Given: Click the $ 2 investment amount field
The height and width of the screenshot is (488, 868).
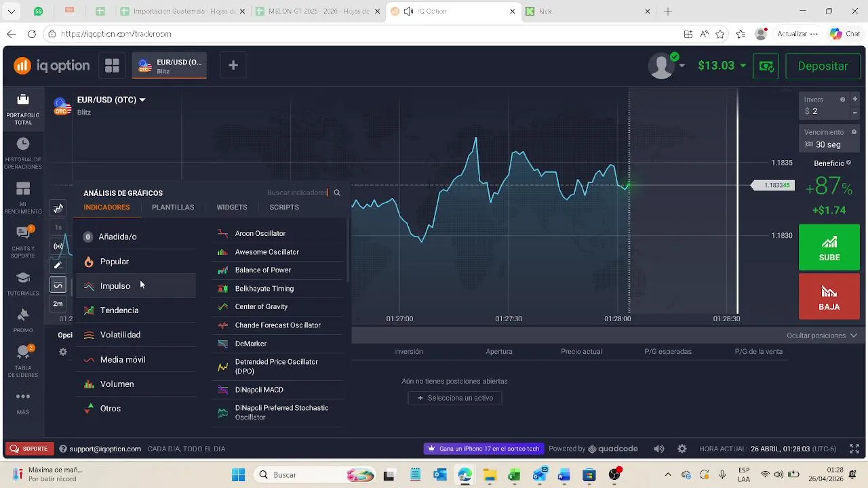Looking at the screenshot, I should click(x=824, y=111).
